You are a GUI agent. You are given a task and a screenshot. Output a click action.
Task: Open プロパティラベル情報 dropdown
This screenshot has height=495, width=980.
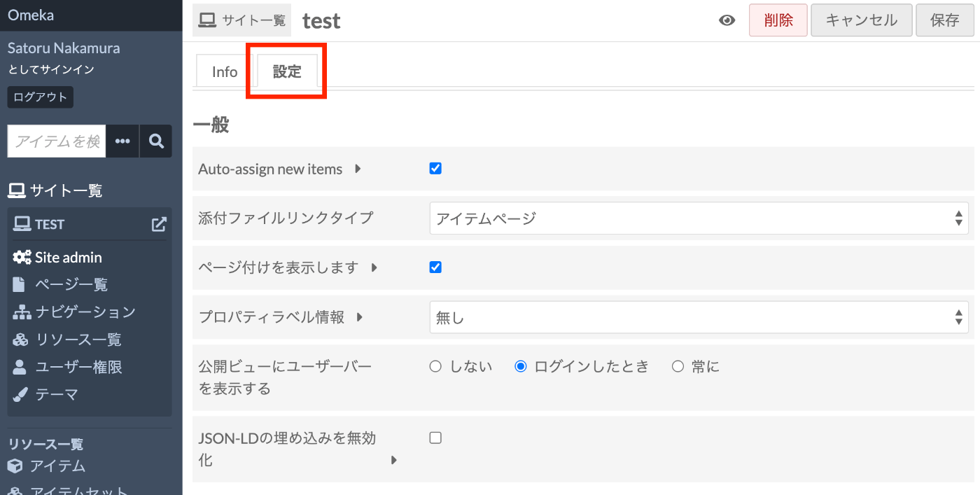699,317
